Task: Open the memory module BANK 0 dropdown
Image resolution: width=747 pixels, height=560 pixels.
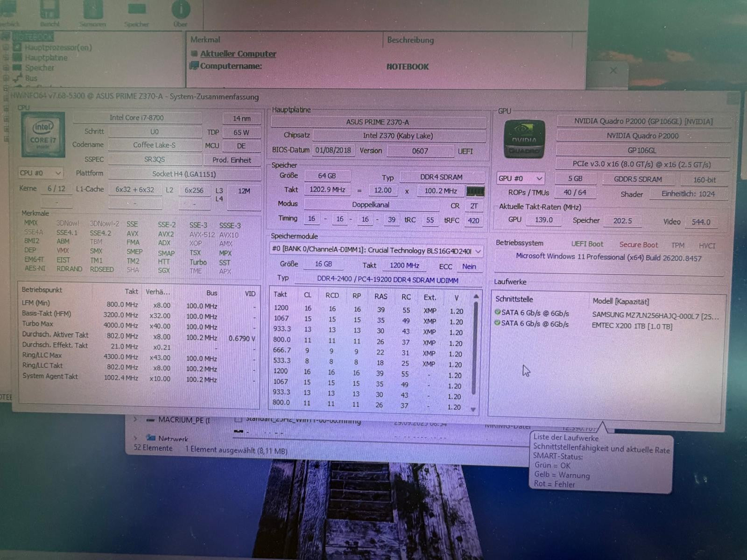Action: (x=376, y=251)
